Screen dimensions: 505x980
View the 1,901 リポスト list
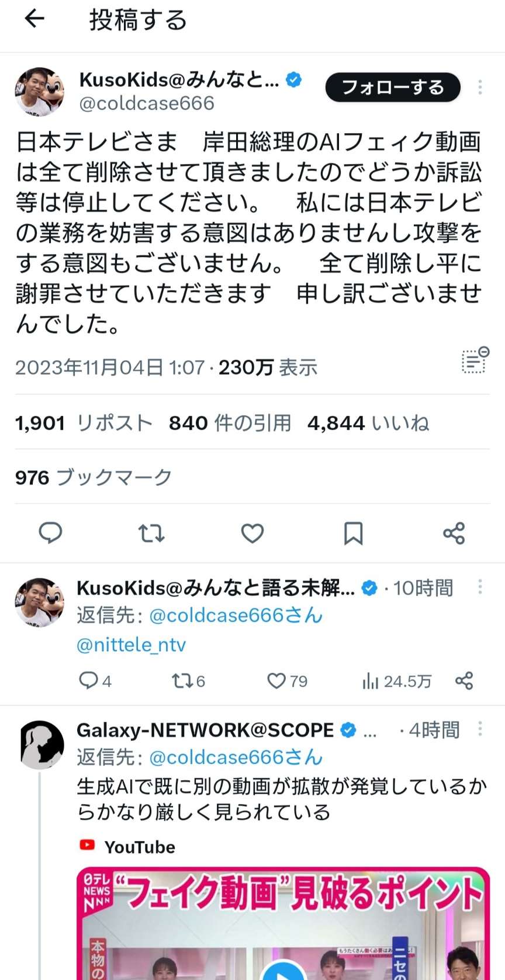[84, 422]
